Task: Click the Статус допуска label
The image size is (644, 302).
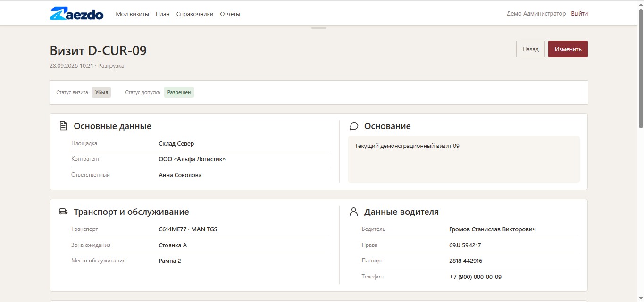Action: [x=142, y=92]
